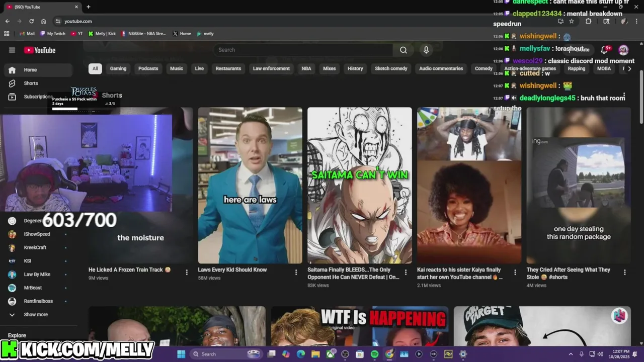Play the 'WTF Is HAPPENING' video thumbnail
Screen dimensions: 644x362
click(360, 326)
